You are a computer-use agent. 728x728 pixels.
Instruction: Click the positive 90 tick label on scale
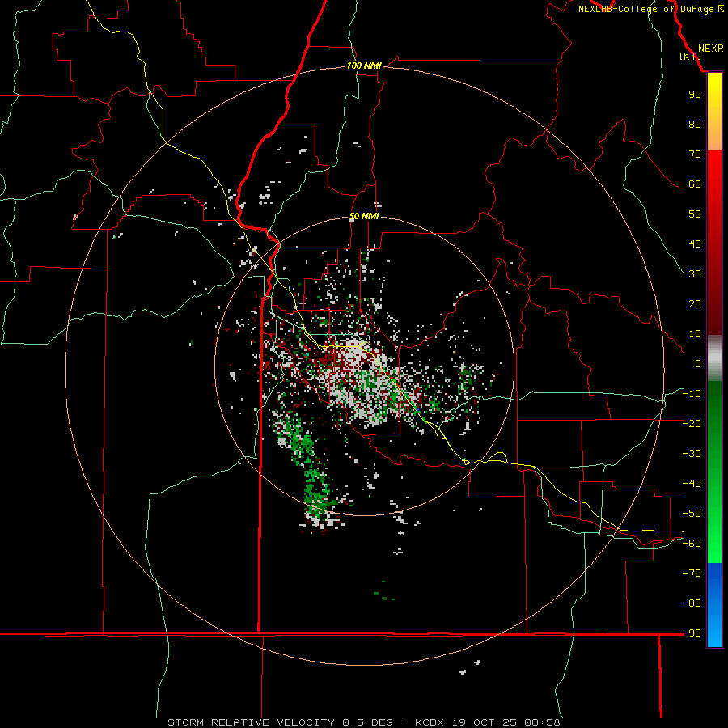point(695,95)
